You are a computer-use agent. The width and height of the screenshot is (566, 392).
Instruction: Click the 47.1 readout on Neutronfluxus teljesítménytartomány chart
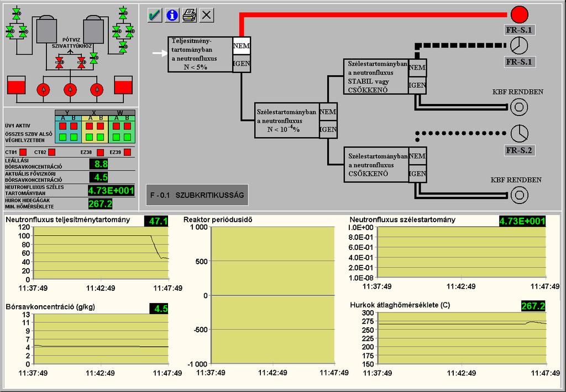(156, 221)
